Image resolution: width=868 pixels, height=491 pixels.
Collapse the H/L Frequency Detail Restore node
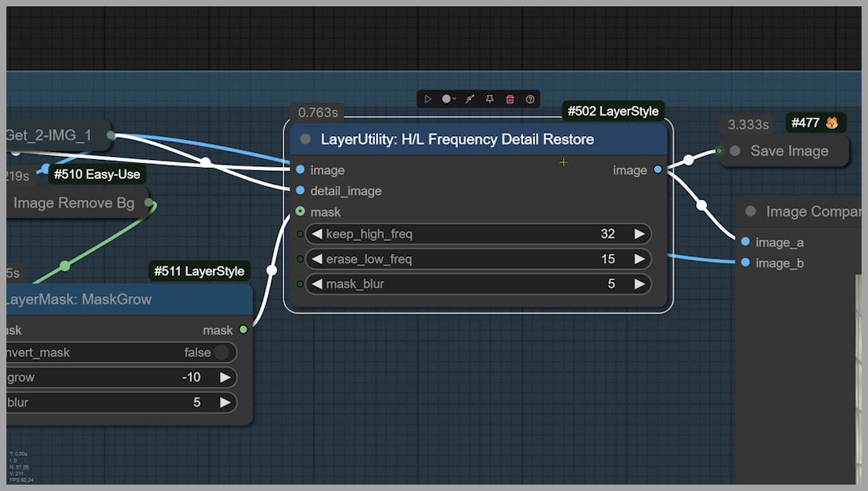306,139
